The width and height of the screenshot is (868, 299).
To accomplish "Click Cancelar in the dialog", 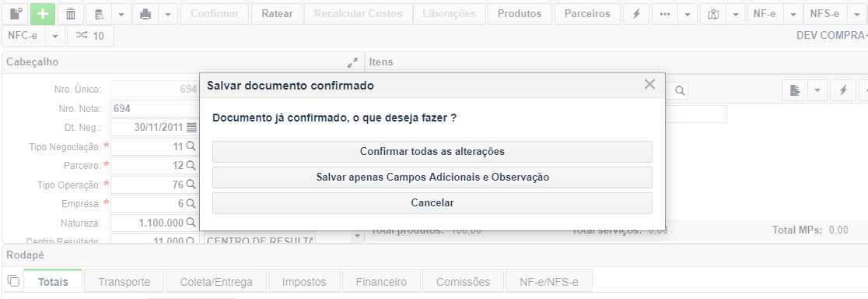I will tap(432, 203).
